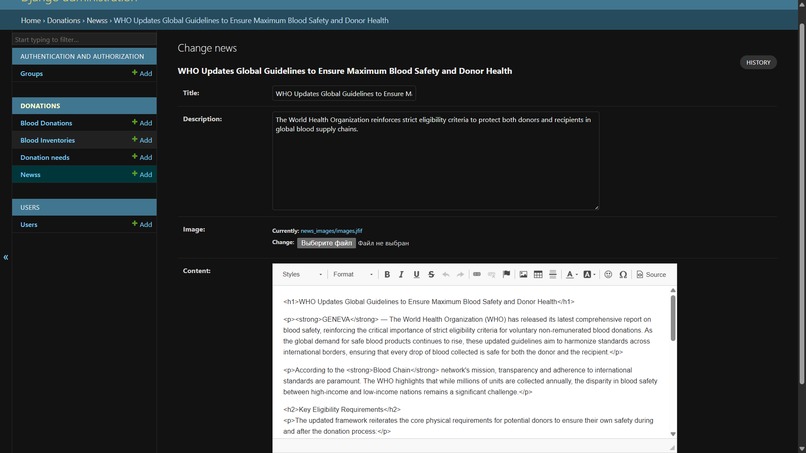The image size is (806, 453).
Task: Click the plus Add next to Groups
Action: (x=142, y=74)
